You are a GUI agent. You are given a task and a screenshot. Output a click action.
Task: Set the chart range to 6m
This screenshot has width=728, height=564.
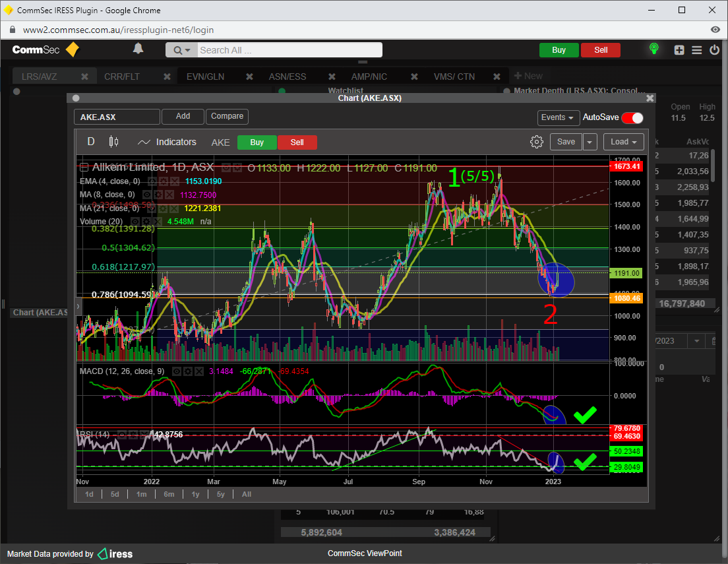(x=169, y=494)
